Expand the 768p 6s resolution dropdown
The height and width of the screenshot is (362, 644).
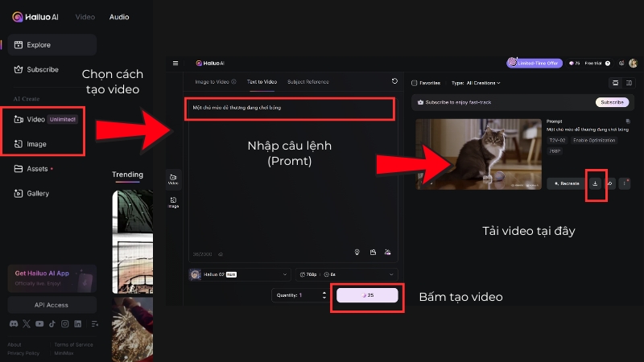[347, 274]
